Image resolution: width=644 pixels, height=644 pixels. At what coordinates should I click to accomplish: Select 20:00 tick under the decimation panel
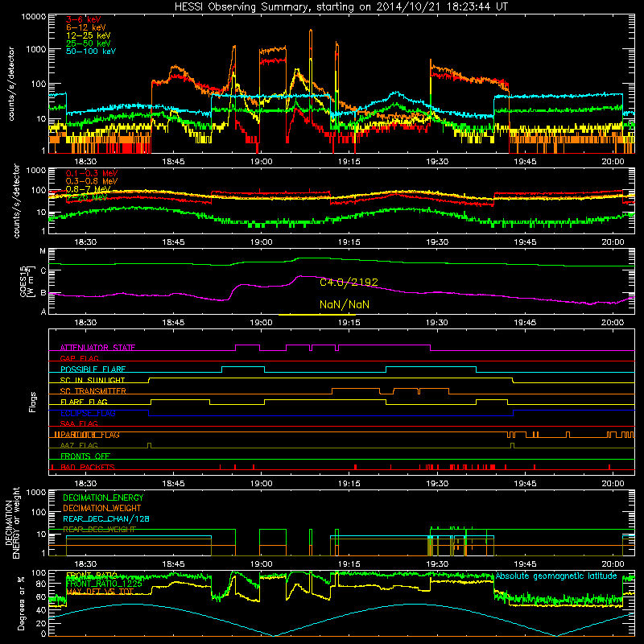(x=613, y=564)
